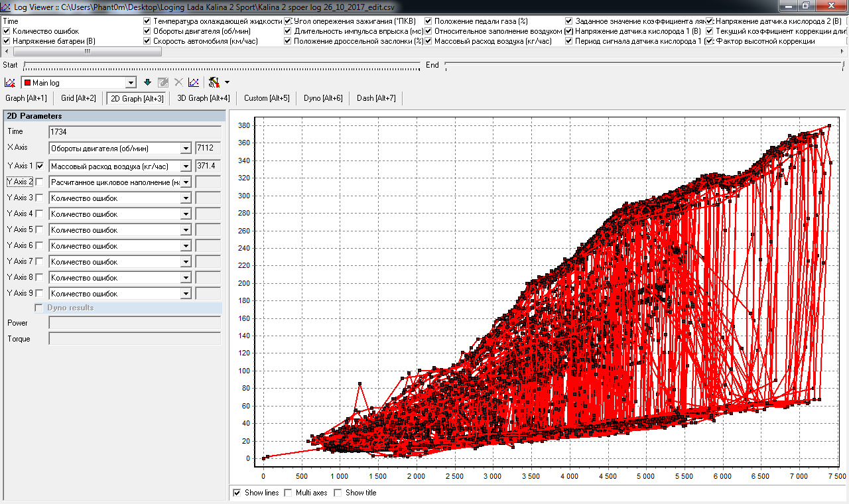849x504 pixels.
Task: Disable the Show lines checkbox
Action: 237,493
